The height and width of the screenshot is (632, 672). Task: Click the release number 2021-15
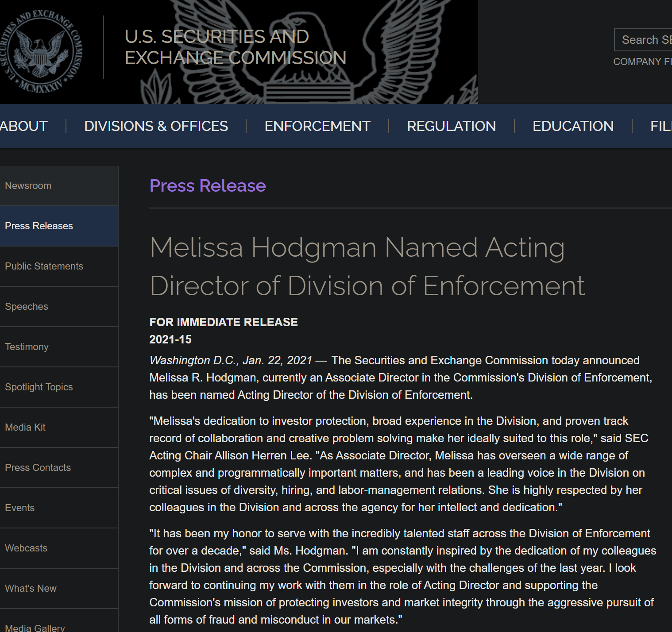click(x=170, y=339)
